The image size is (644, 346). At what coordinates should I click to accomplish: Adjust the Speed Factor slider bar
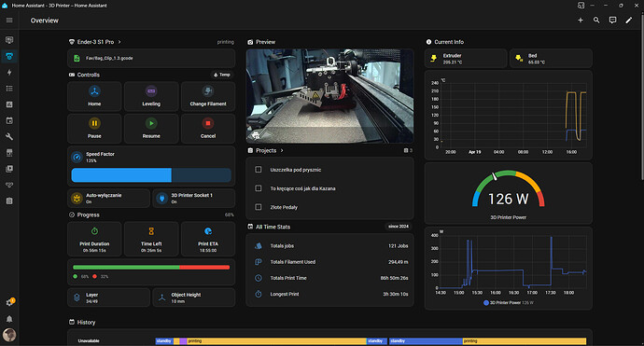(151, 175)
